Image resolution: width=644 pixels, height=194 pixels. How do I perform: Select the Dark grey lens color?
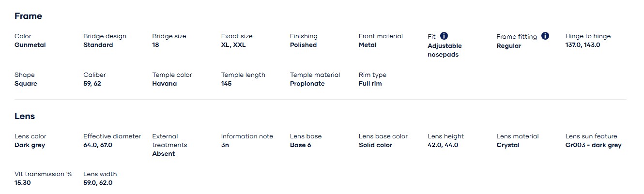(30, 145)
